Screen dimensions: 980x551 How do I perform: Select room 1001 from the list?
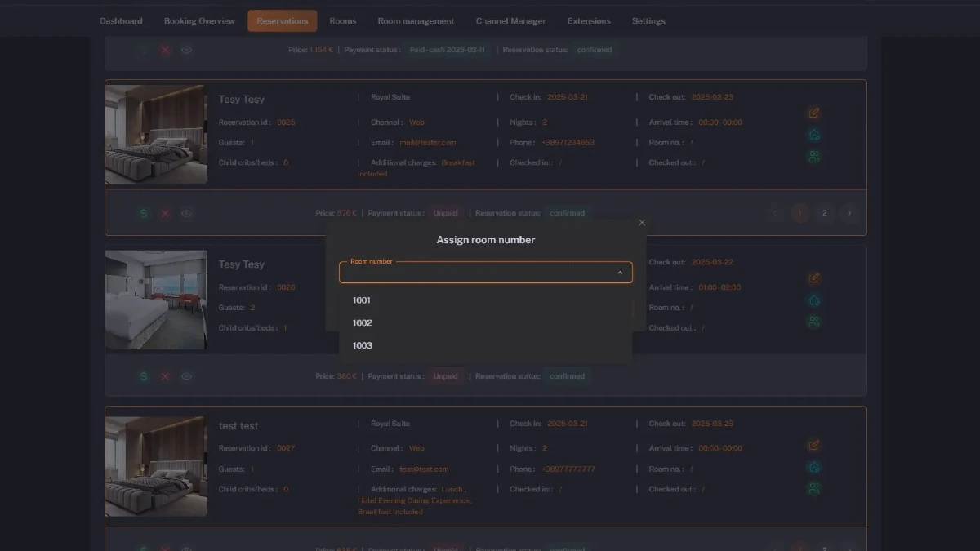pyautogui.click(x=362, y=300)
